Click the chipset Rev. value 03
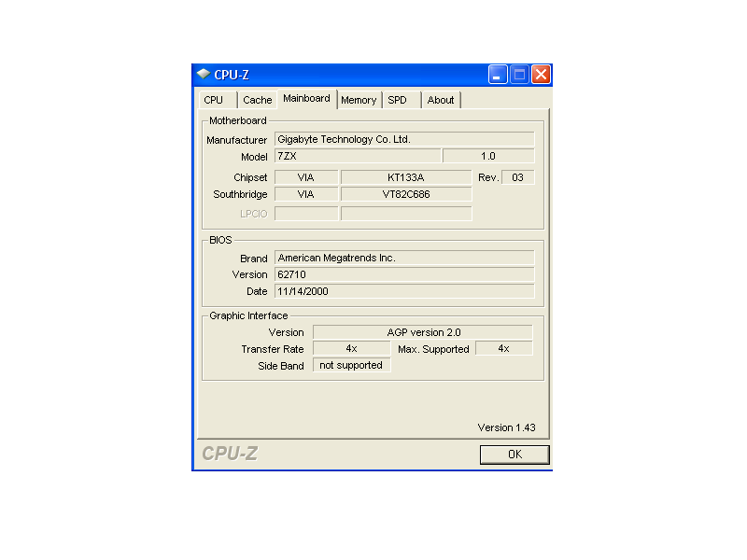This screenshot has width=747, height=560. coord(518,177)
